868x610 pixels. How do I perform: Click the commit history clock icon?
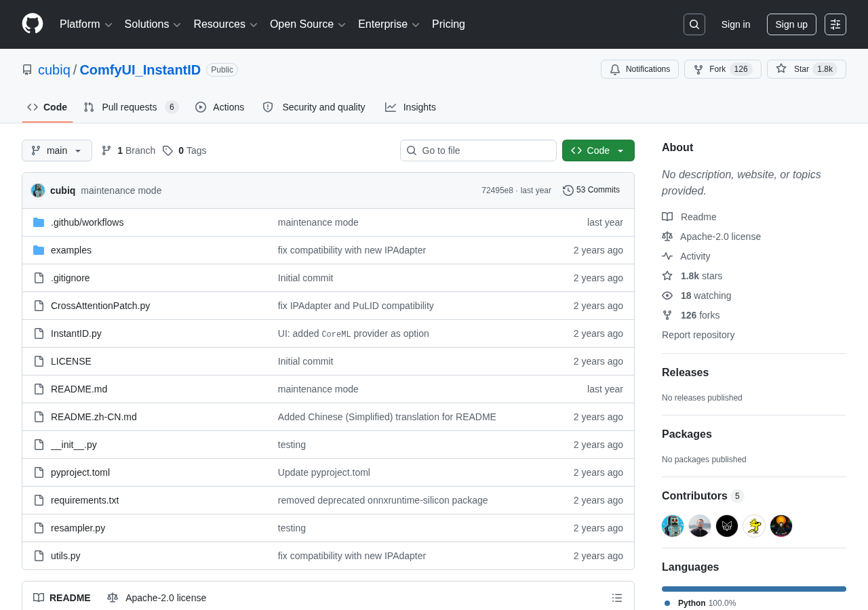coord(568,190)
